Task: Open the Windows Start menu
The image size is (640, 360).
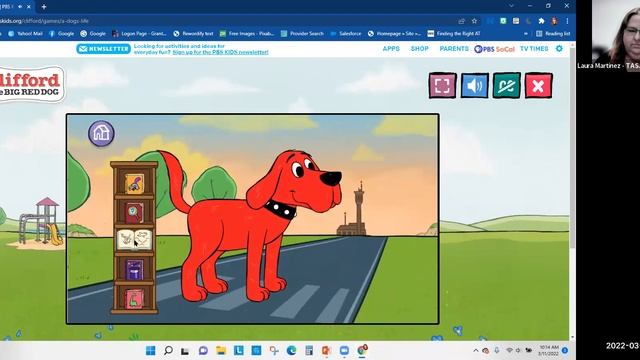Action: click(x=151, y=351)
